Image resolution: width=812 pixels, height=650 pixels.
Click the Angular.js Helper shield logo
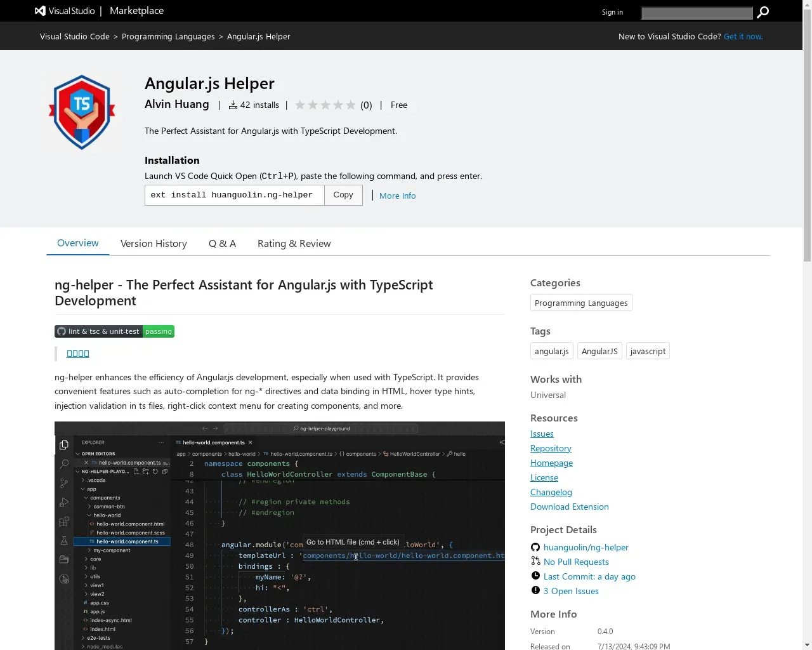(82, 112)
